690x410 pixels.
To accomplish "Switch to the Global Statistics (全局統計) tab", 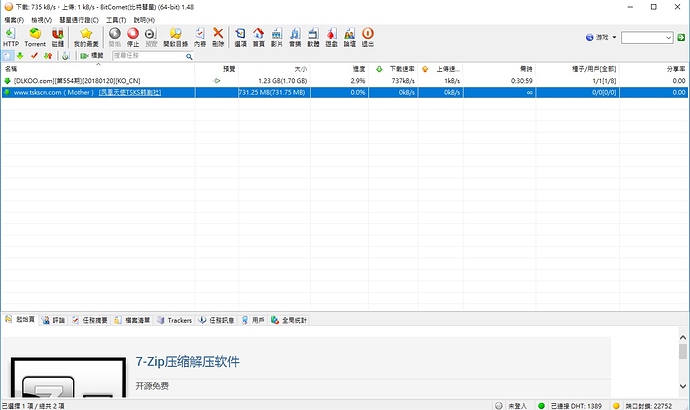I will (289, 320).
